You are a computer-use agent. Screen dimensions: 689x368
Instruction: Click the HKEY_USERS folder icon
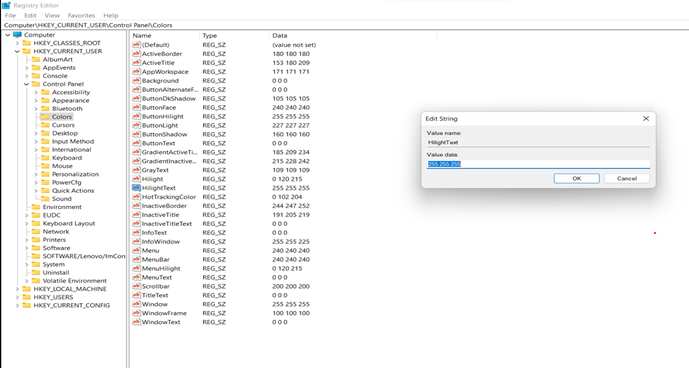coord(26,297)
